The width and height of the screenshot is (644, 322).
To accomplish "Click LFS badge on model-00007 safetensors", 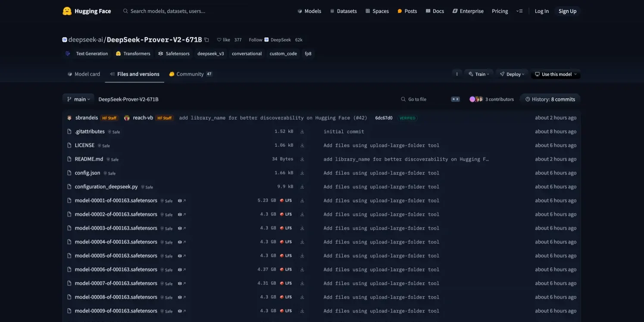I will coord(286,284).
